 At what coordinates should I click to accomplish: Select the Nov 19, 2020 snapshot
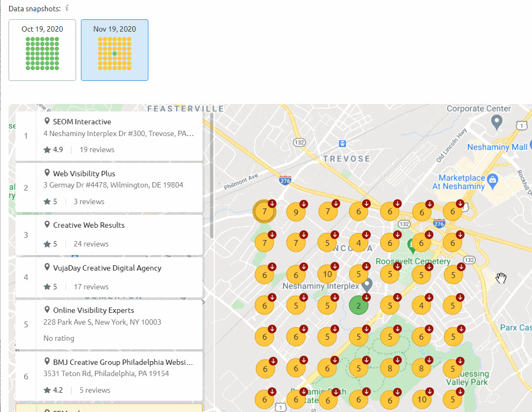(115, 50)
